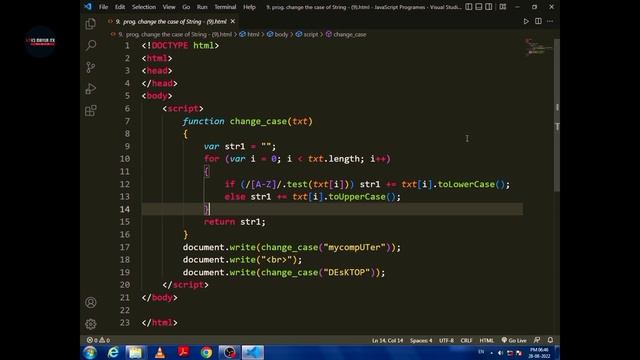
Task: Select the VS Code taskbar button
Action: coord(253,352)
